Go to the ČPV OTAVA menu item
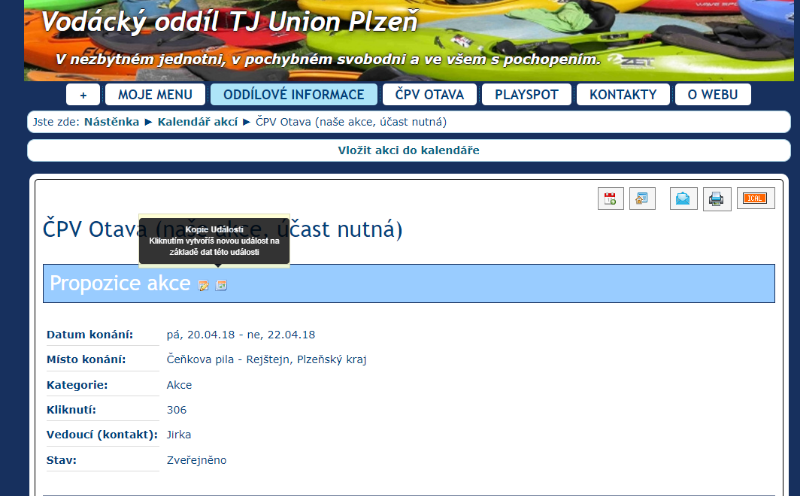Image resolution: width=800 pixels, height=496 pixels. coord(429,95)
